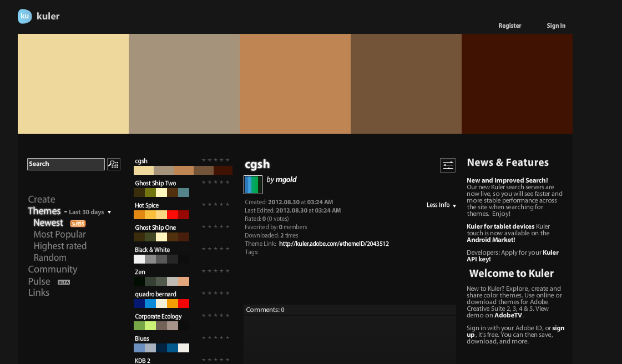The height and width of the screenshot is (364, 622).
Task: Click the dark maroon color swatch
Action: click(x=517, y=84)
